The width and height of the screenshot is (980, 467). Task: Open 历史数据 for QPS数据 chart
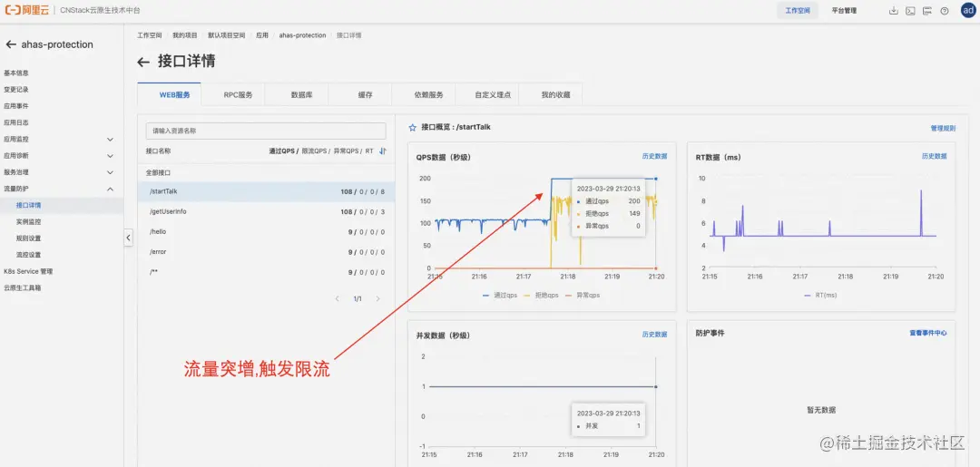point(654,156)
